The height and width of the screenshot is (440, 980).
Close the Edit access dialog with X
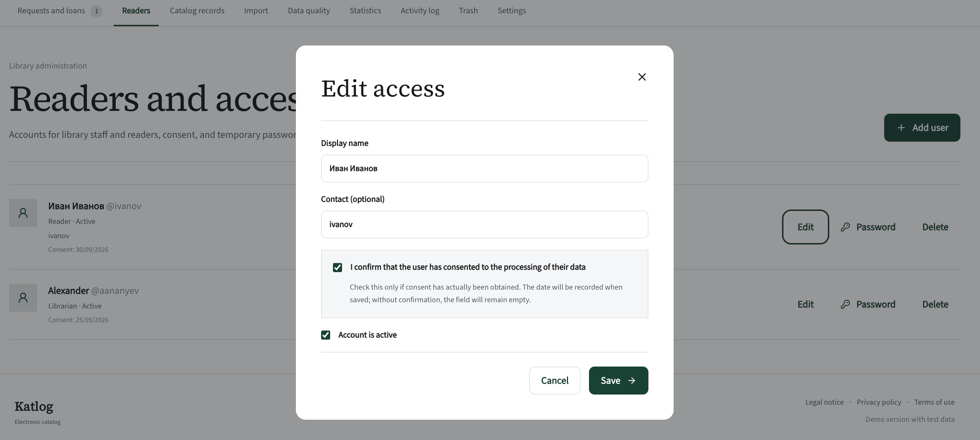(x=642, y=77)
